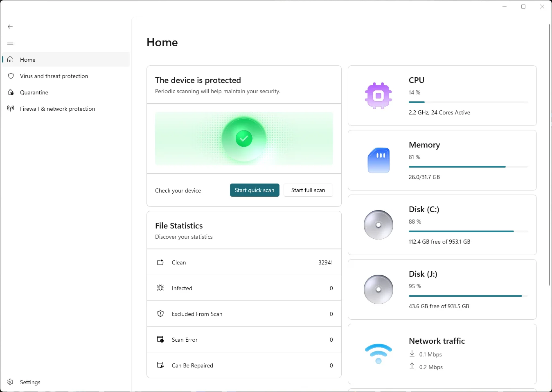Image resolution: width=552 pixels, height=392 pixels.
Task: Click the Scan Error icon
Action: [x=160, y=339]
